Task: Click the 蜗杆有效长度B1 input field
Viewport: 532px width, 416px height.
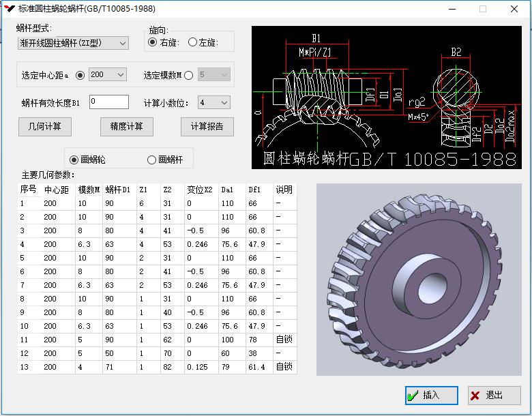Action: (x=108, y=102)
